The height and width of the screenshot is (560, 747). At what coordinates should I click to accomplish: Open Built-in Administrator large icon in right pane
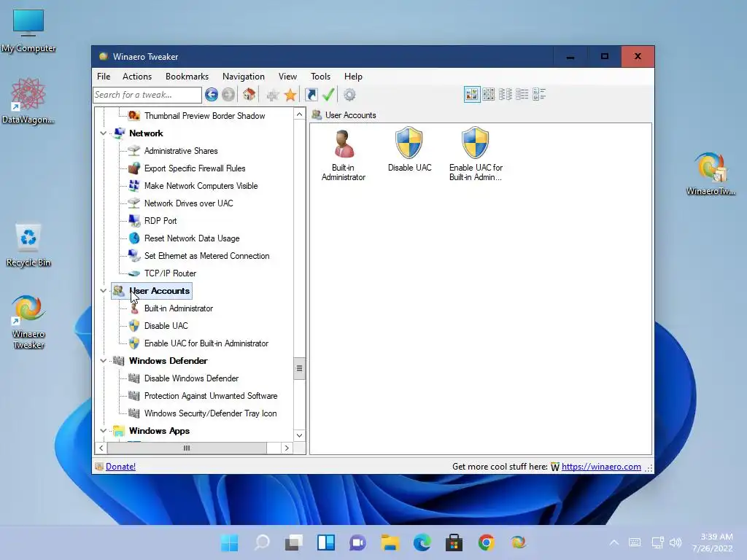(x=344, y=155)
